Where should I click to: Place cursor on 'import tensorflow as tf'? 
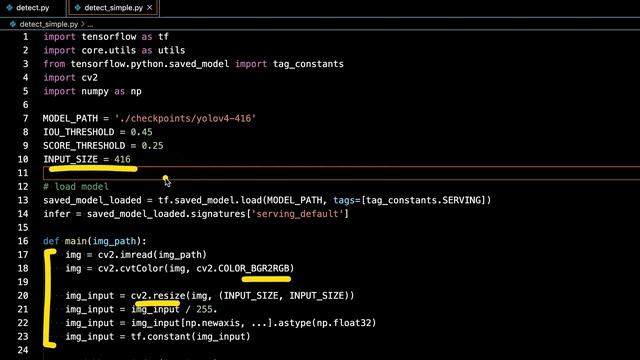(106, 37)
